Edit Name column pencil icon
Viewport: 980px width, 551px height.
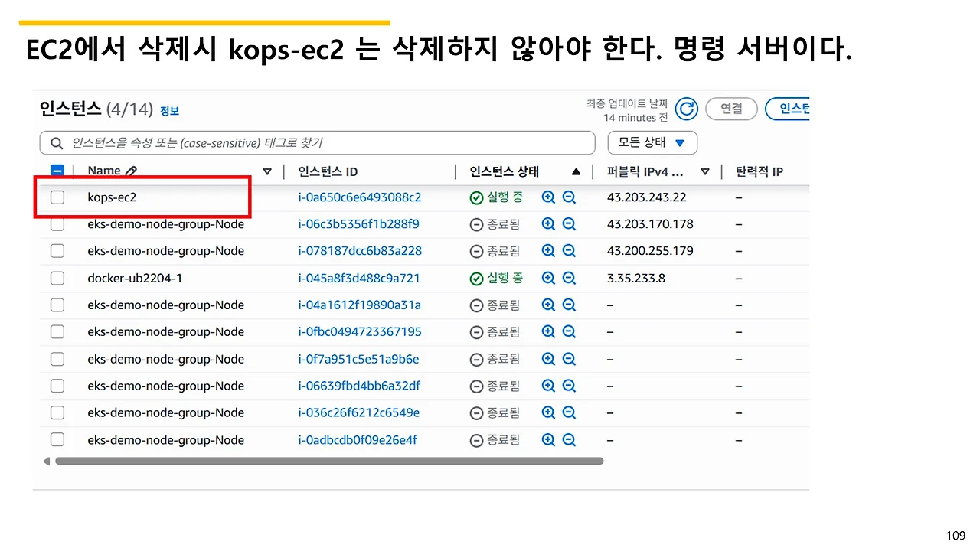pos(131,171)
